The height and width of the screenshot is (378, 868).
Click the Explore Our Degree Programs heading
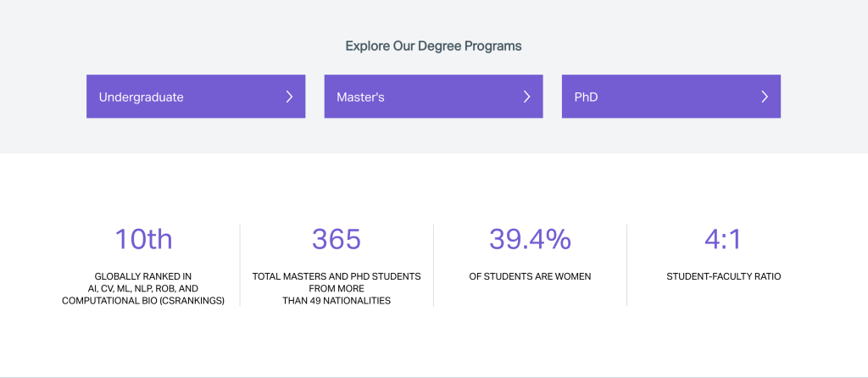(x=433, y=46)
